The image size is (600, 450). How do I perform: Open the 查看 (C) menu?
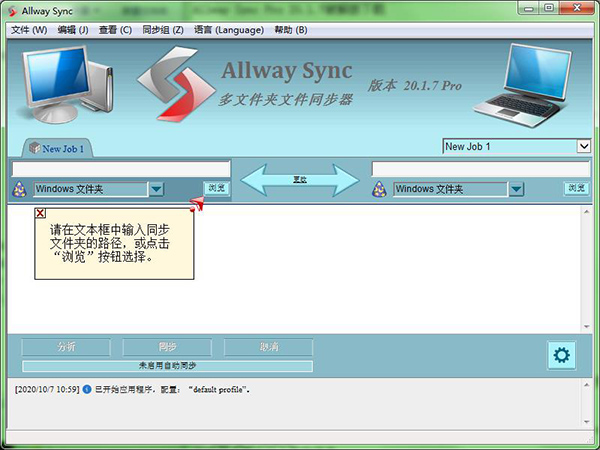(115, 30)
